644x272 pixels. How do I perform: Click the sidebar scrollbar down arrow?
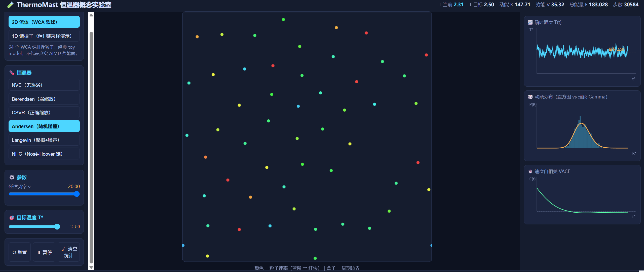[91, 267]
